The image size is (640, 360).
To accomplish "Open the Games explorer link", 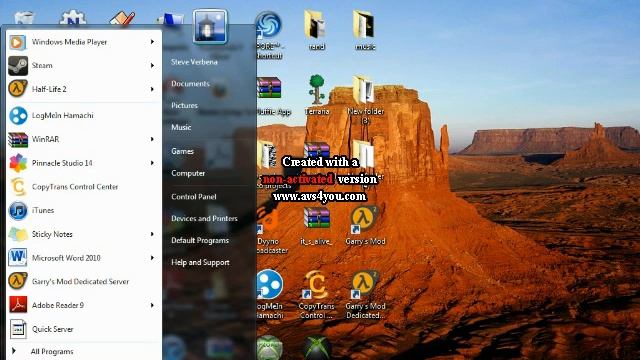I will (x=182, y=151).
